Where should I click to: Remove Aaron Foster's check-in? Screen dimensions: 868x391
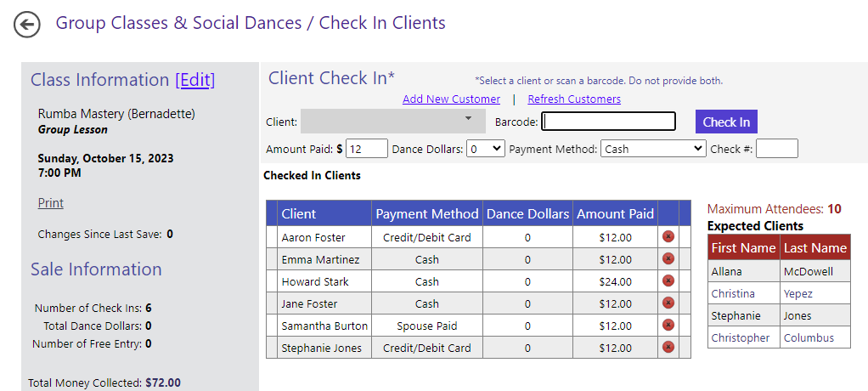(x=668, y=237)
